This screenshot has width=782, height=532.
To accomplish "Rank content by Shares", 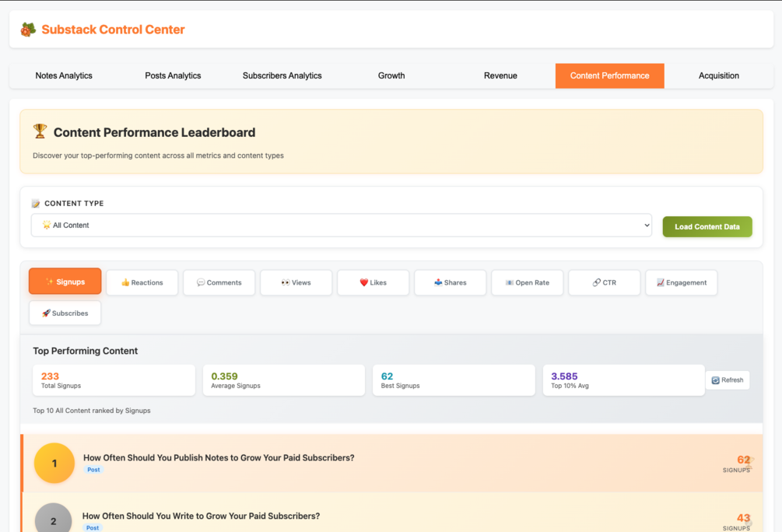I will [451, 282].
